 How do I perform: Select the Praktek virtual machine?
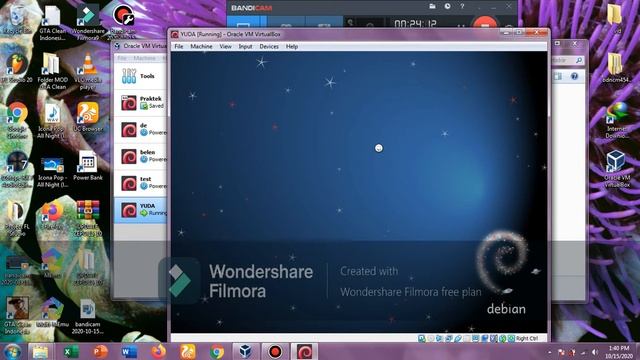(x=140, y=102)
